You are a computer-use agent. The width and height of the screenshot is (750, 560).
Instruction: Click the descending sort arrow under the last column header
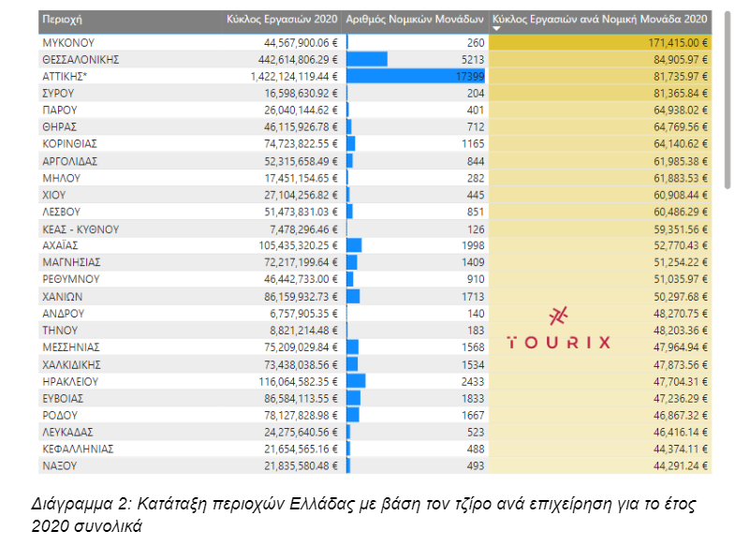click(x=497, y=29)
